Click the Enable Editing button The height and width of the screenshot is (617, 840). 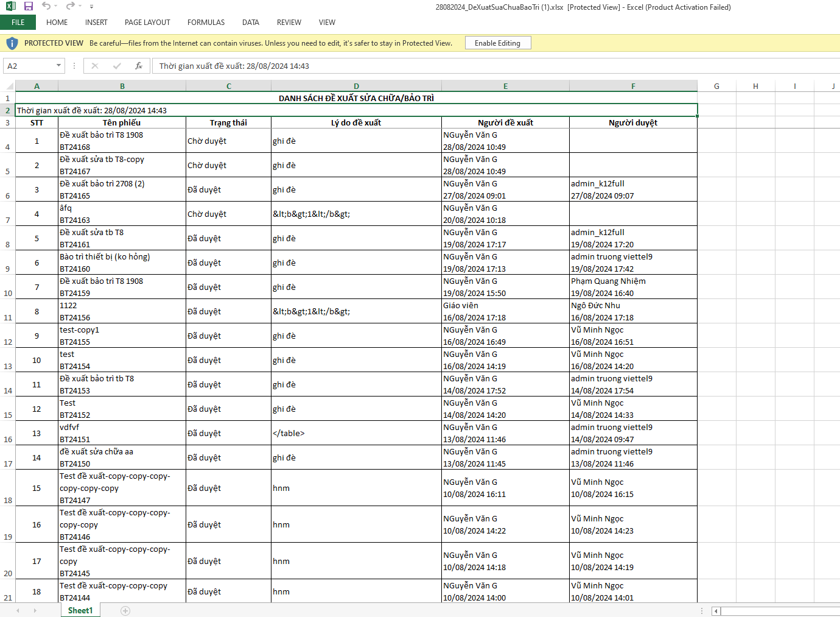coord(498,43)
